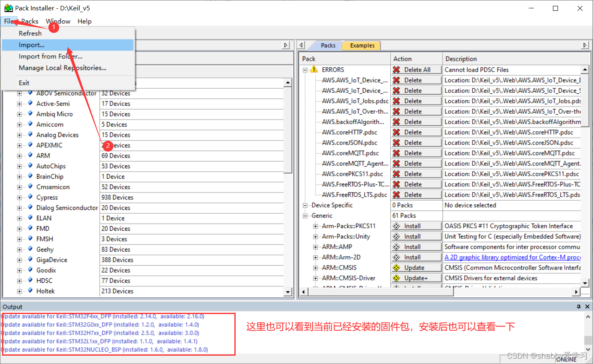
Task: Open the 2D graphic library link
Action: click(x=512, y=257)
